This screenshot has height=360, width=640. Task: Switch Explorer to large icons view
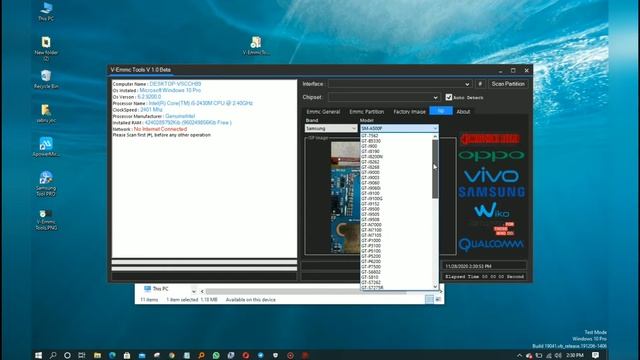(x=438, y=300)
